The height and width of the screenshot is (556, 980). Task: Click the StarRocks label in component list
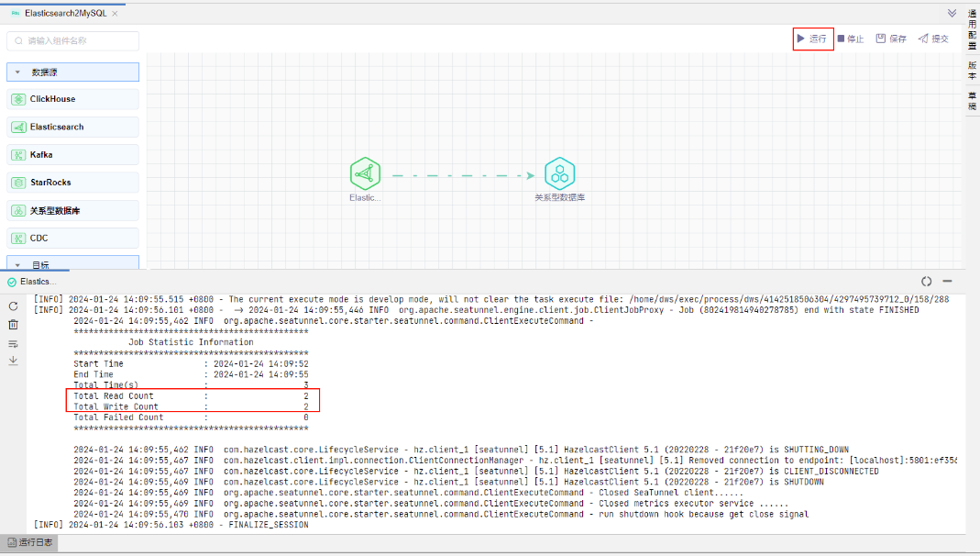tap(50, 183)
